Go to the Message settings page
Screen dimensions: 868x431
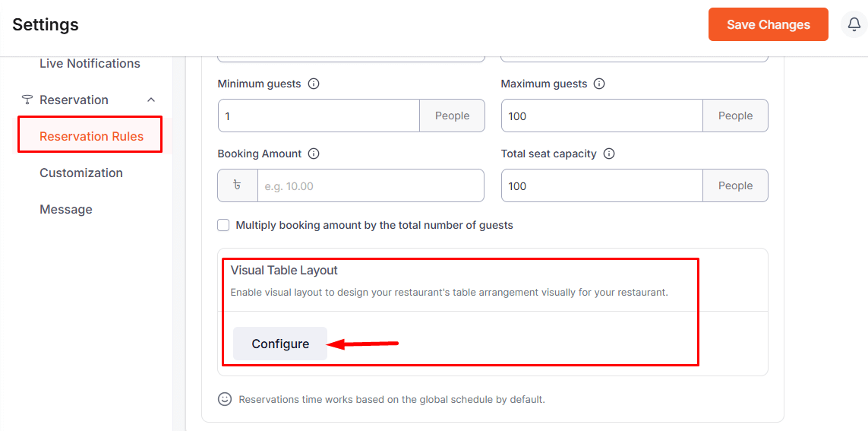66,209
